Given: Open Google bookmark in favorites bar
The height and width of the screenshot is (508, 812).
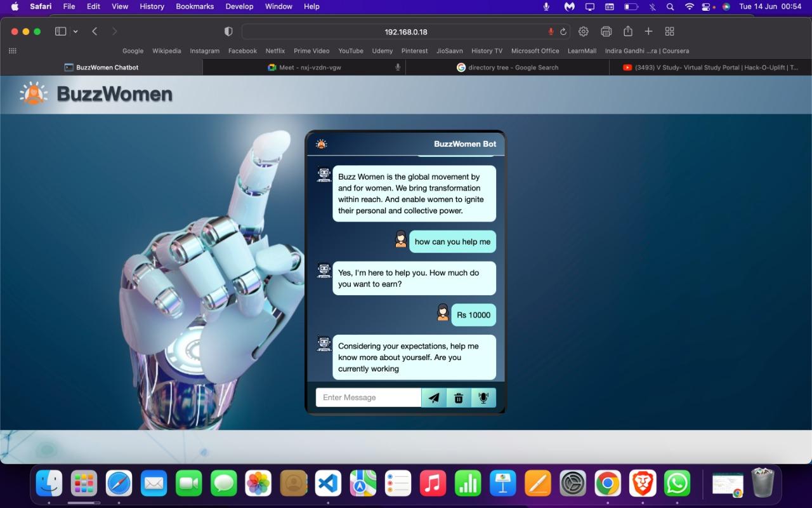Looking at the screenshot, I should (133, 51).
